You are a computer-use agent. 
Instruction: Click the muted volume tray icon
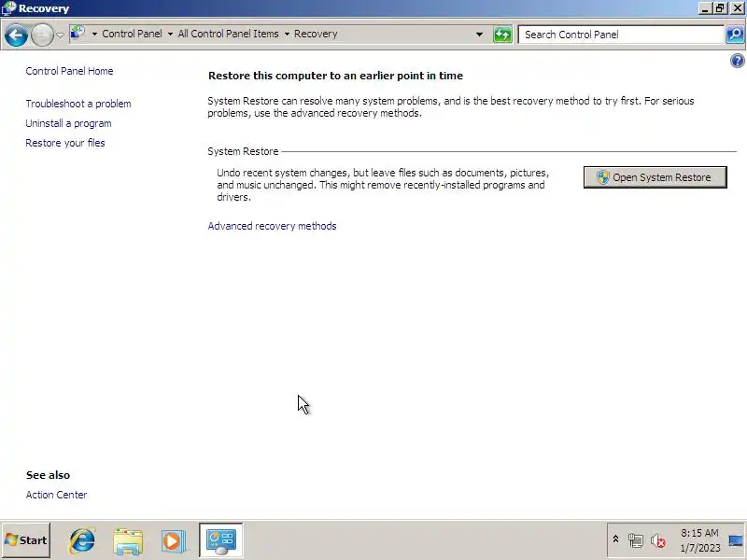[x=658, y=540]
